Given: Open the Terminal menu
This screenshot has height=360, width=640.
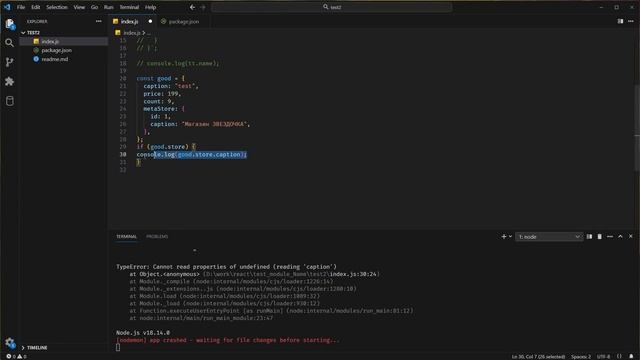Looking at the screenshot, I should click(129, 7).
